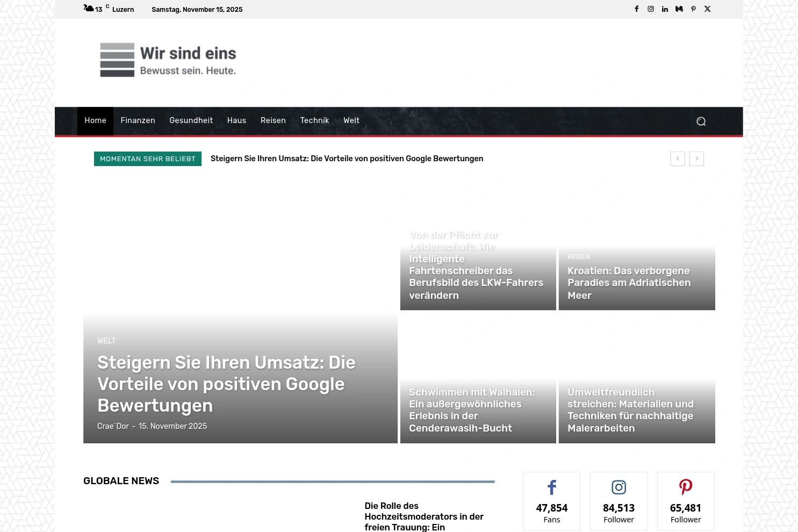798x532 pixels.
Task: Open the Finanzen navigation tab
Action: (138, 120)
